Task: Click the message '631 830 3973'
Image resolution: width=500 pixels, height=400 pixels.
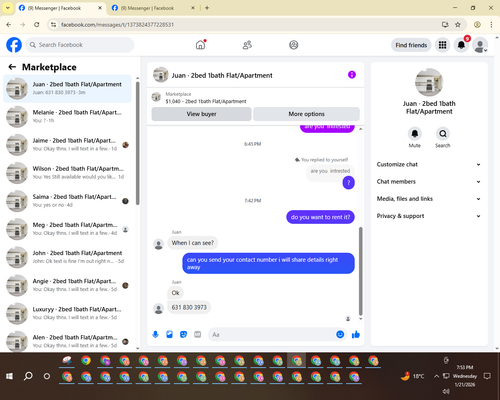Action: click(189, 307)
